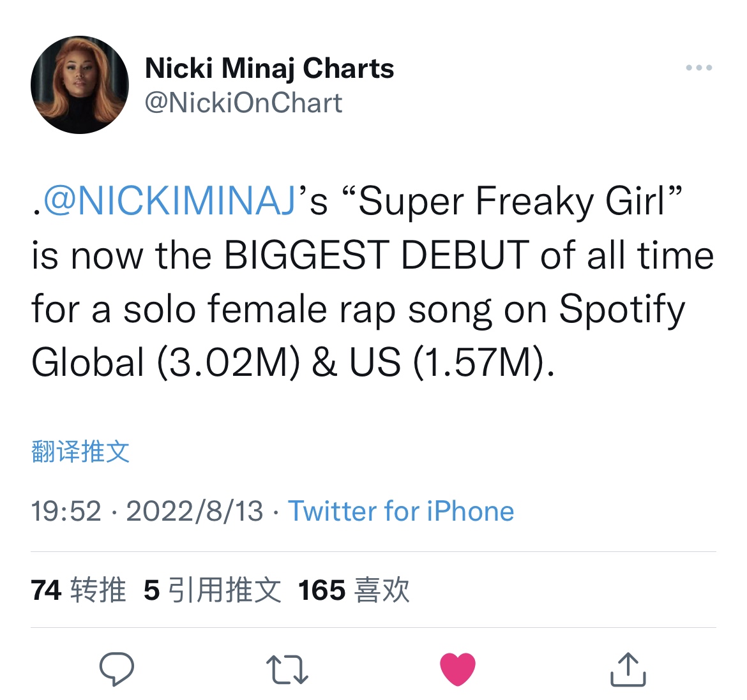Open the Nicki Minaj Charts display name
Screen dimensions: 747x700
coord(269,68)
